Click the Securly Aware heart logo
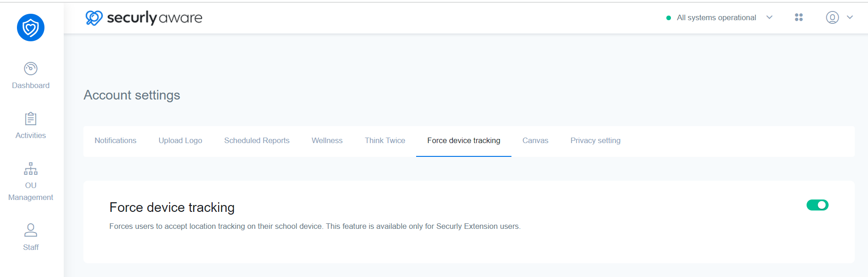Image resolution: width=868 pixels, height=277 pixels. coord(94,18)
